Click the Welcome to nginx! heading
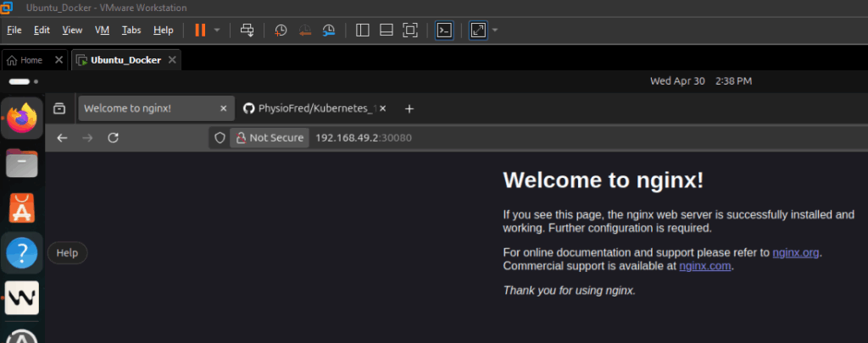 [x=603, y=180]
